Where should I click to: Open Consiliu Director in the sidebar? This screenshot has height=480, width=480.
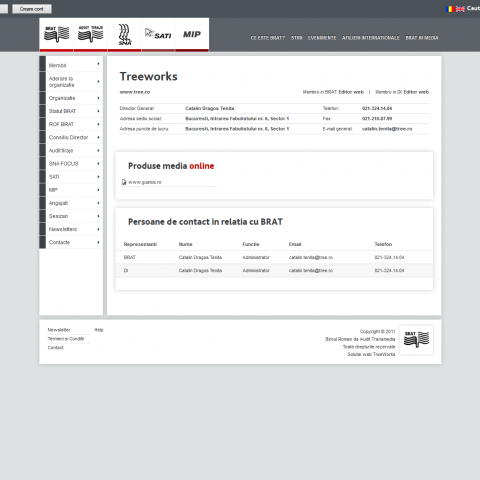[68, 137]
